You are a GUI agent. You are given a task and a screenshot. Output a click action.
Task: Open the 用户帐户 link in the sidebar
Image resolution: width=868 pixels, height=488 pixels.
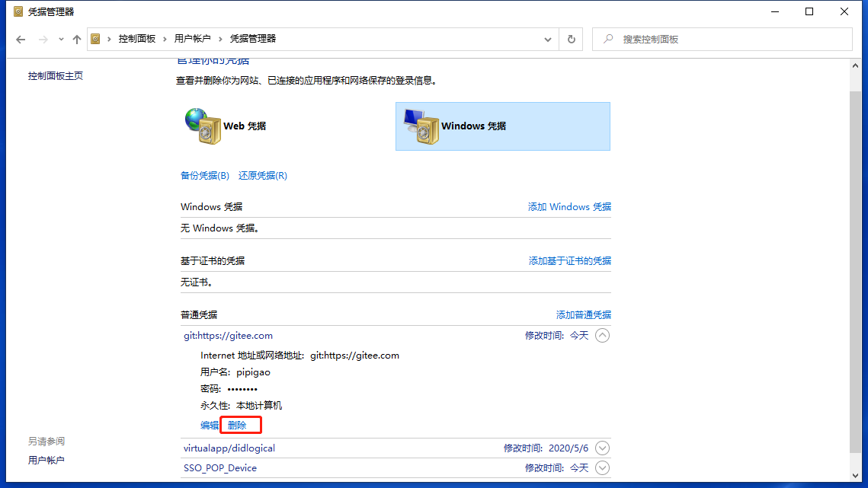pos(46,459)
